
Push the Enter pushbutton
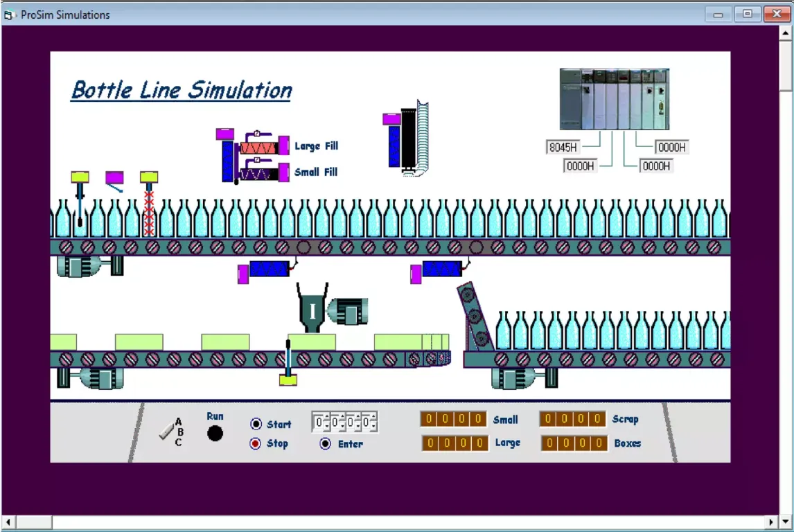[325, 443]
